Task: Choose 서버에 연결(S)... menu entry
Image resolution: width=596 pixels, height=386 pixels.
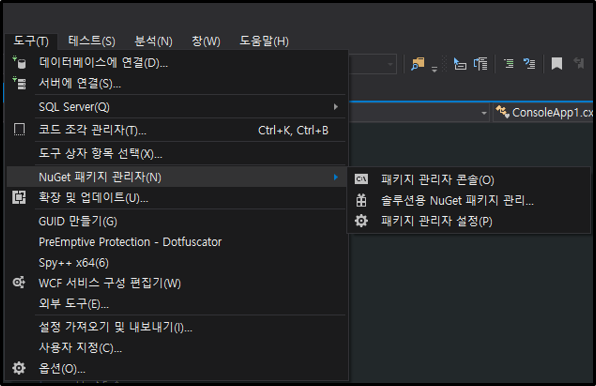Action: (177, 84)
